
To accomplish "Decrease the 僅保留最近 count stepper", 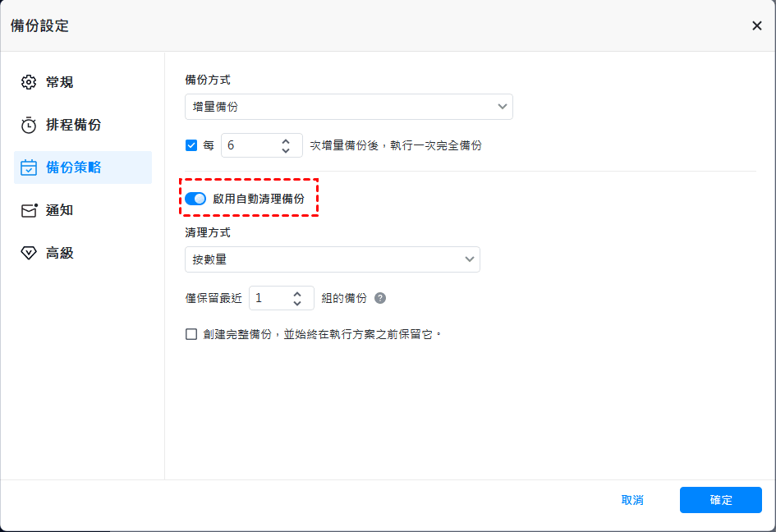I will [x=297, y=303].
